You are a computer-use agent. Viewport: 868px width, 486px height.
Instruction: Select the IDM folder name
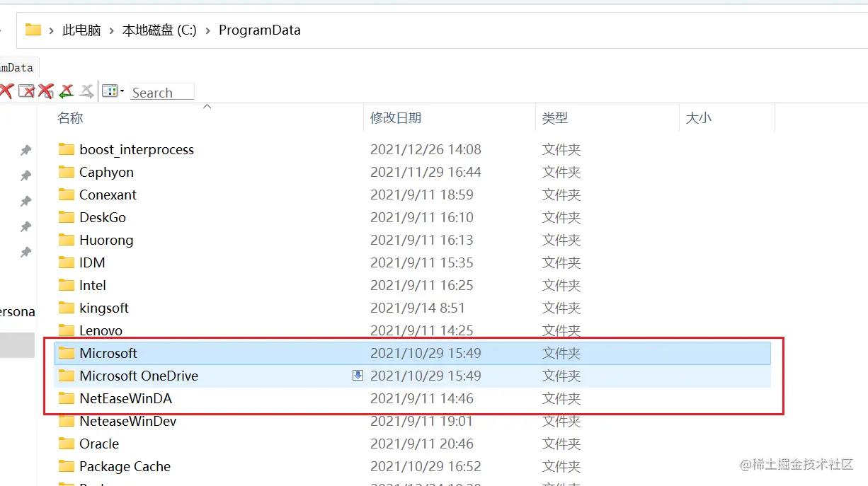(92, 262)
